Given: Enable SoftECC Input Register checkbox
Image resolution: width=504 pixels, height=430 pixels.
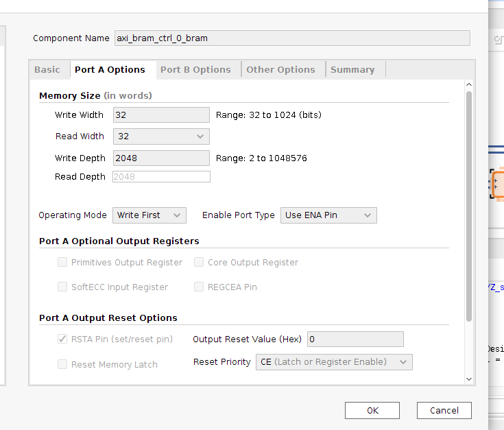Looking at the screenshot, I should tap(63, 287).
